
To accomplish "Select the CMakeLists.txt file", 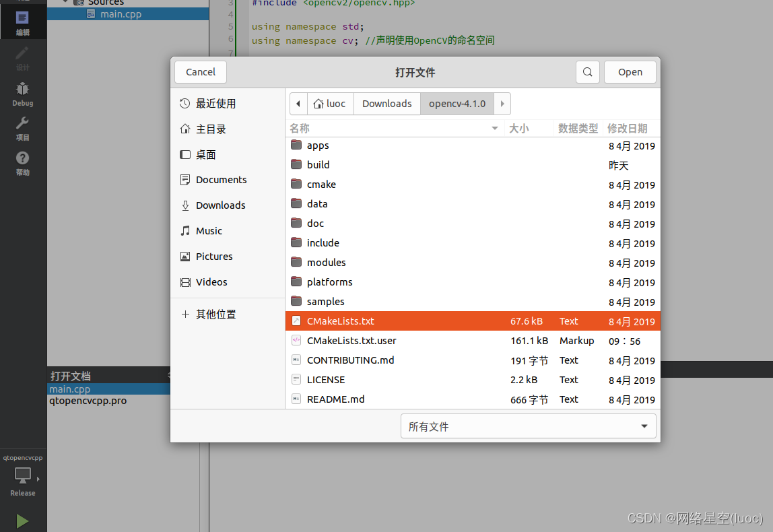I will (473, 321).
